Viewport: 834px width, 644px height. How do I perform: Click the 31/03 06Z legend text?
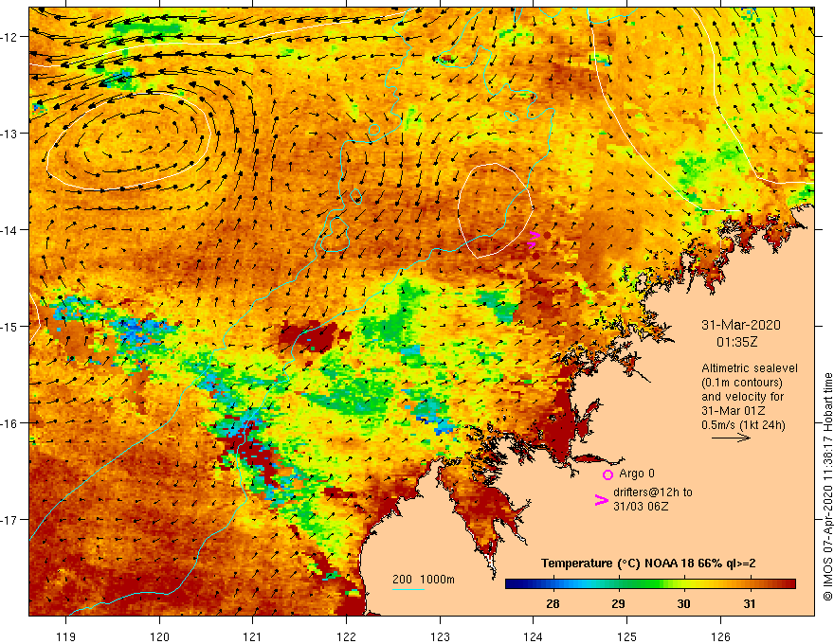pos(641,507)
